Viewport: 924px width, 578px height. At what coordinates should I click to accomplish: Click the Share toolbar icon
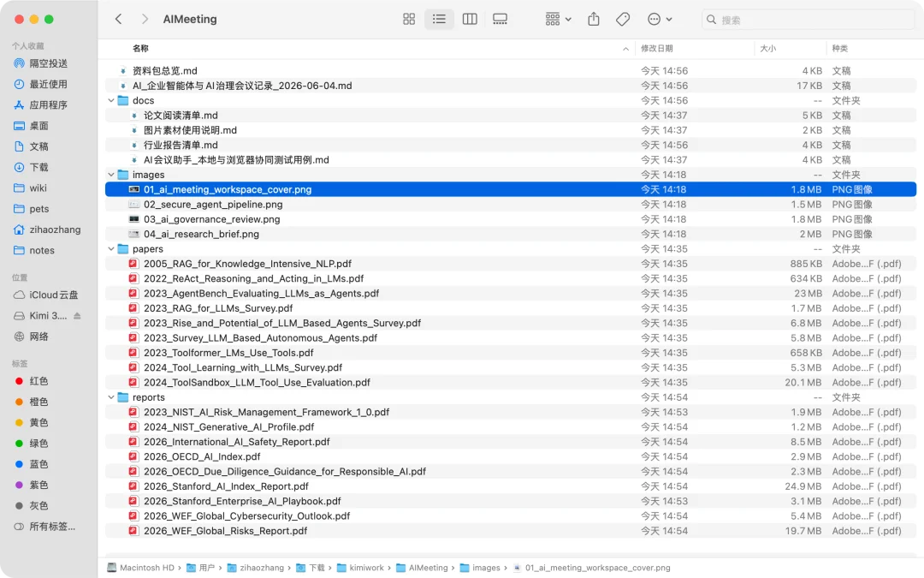pos(594,20)
